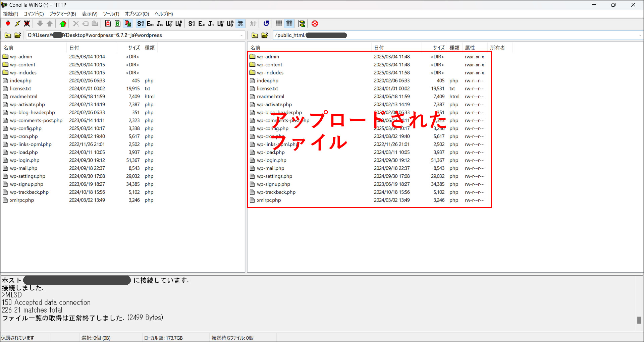Refresh the file list with blue arrow icon
644x342 pixels.
click(266, 23)
